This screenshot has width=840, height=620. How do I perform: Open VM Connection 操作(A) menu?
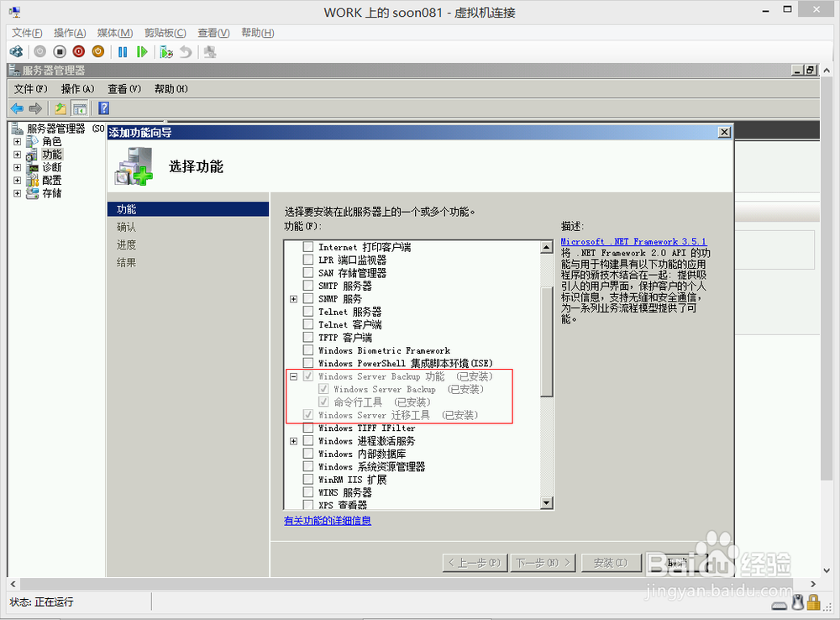click(x=70, y=34)
